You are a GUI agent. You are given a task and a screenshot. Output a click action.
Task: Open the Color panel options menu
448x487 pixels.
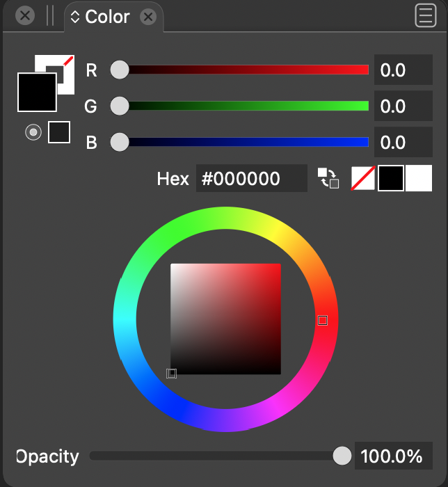pyautogui.click(x=425, y=15)
